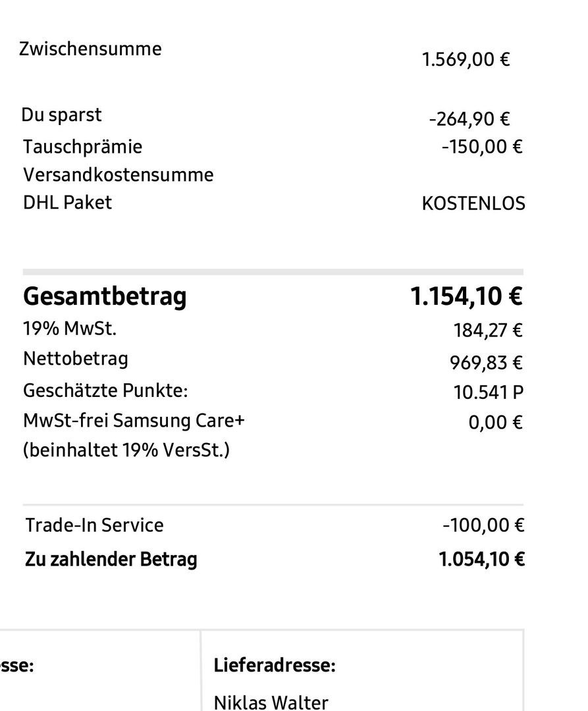The height and width of the screenshot is (711, 588).
Task: Select the KOSTENLOS shipping value
Action: [x=473, y=203]
